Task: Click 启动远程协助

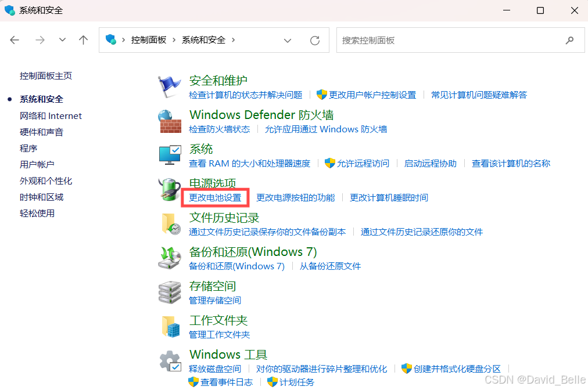Action: click(431, 164)
